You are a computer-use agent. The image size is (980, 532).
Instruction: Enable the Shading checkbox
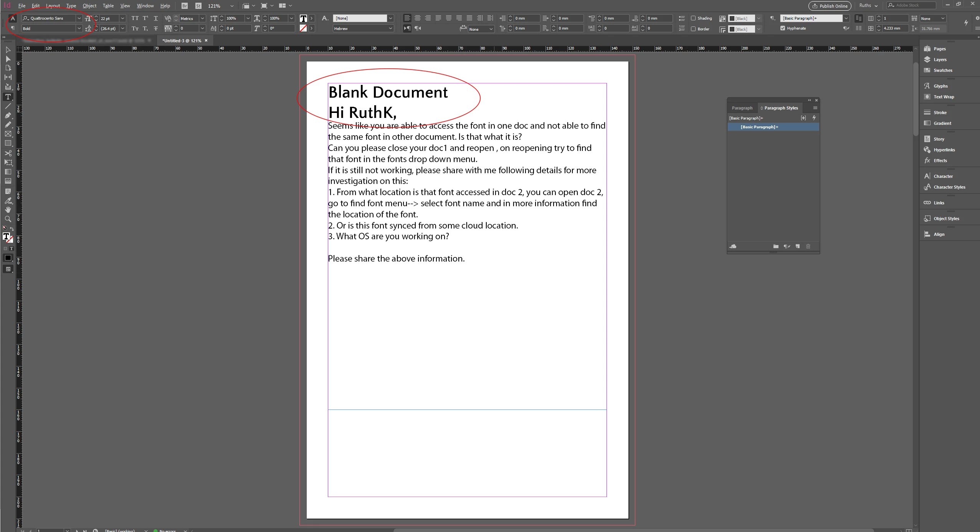tap(693, 18)
